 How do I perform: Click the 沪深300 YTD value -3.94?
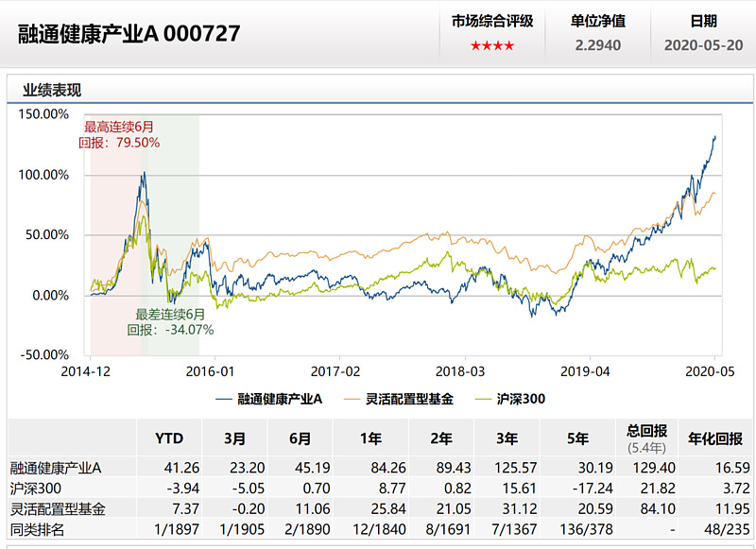pyautogui.click(x=183, y=489)
